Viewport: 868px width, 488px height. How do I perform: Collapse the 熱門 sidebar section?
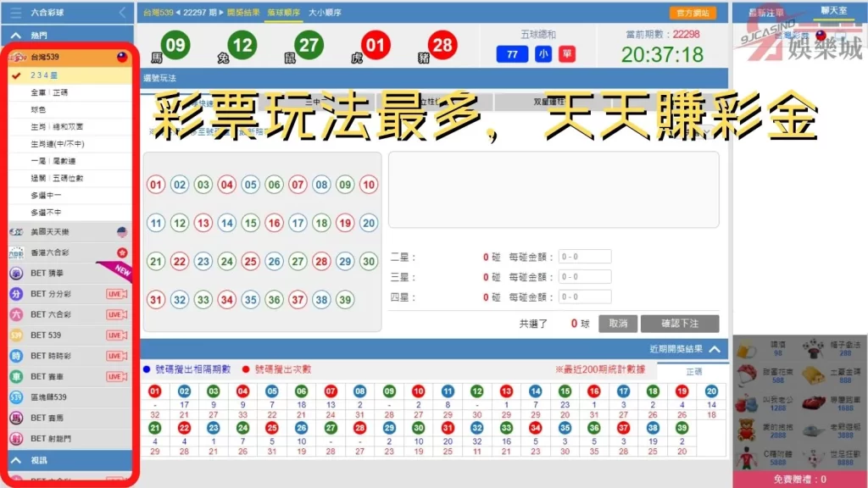point(16,36)
